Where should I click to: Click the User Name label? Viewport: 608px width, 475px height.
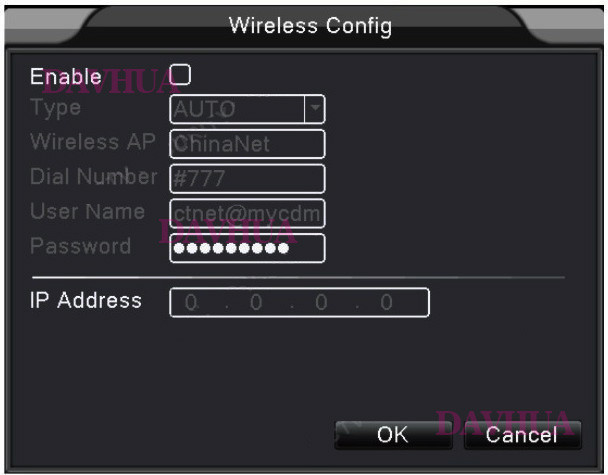point(87,212)
